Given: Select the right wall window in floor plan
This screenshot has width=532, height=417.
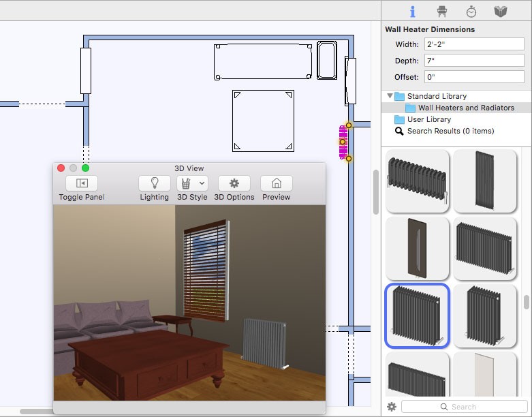Looking at the screenshot, I should click(351, 81).
